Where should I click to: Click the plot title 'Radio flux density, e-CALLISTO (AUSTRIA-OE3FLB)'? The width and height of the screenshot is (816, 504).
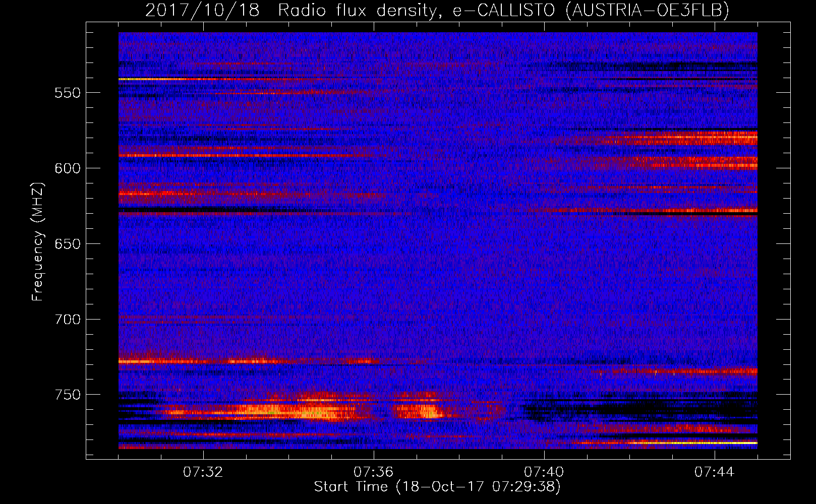click(503, 11)
